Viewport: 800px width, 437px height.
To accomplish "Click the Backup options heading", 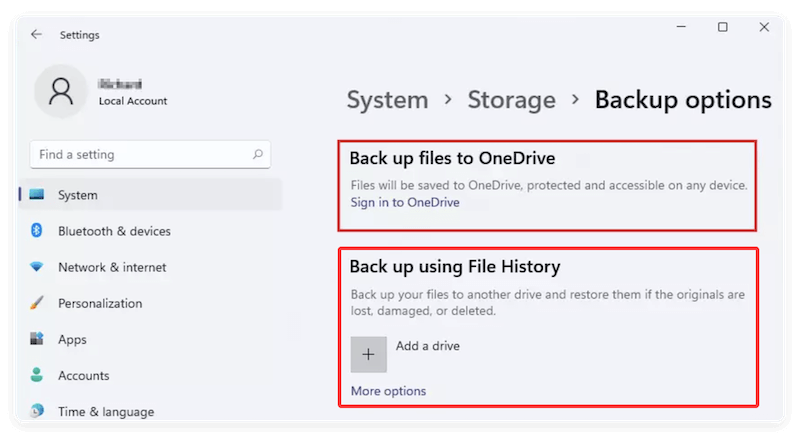I will point(683,100).
